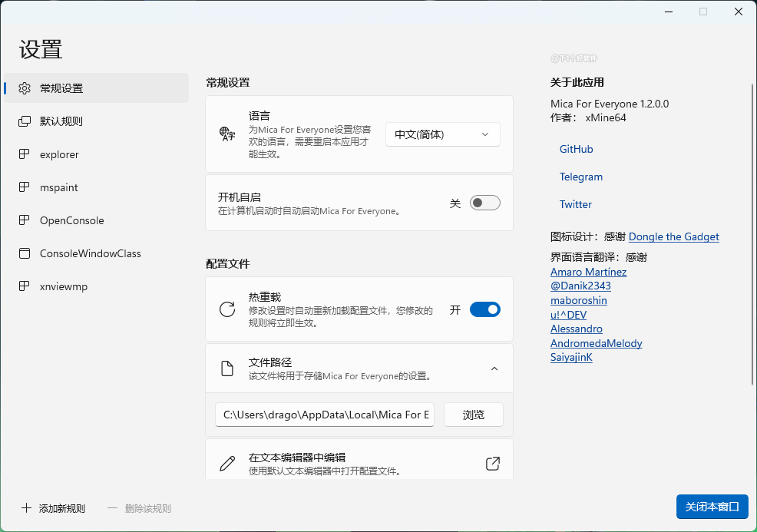Click the 默认规则 sidebar icon
757x532 pixels.
pyautogui.click(x=25, y=121)
